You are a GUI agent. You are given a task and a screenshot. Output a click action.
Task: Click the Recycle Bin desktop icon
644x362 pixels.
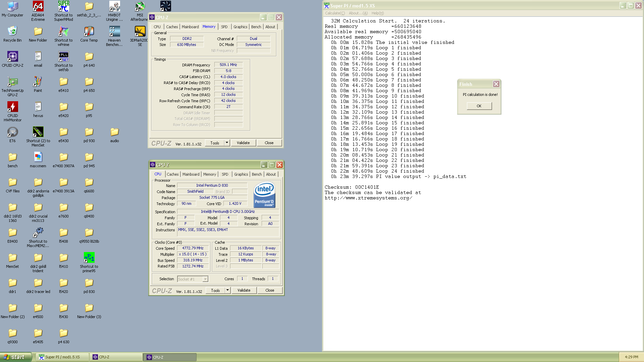tap(12, 34)
